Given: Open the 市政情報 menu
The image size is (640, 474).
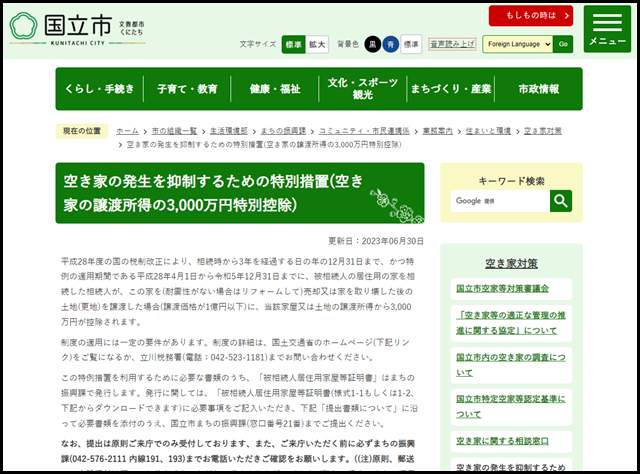Looking at the screenshot, I should 538,89.
